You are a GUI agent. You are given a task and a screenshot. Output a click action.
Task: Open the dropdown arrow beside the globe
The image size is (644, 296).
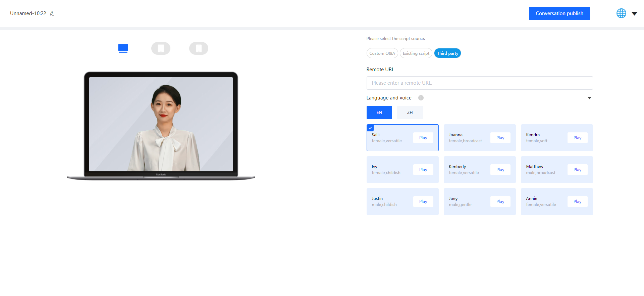pyautogui.click(x=634, y=14)
